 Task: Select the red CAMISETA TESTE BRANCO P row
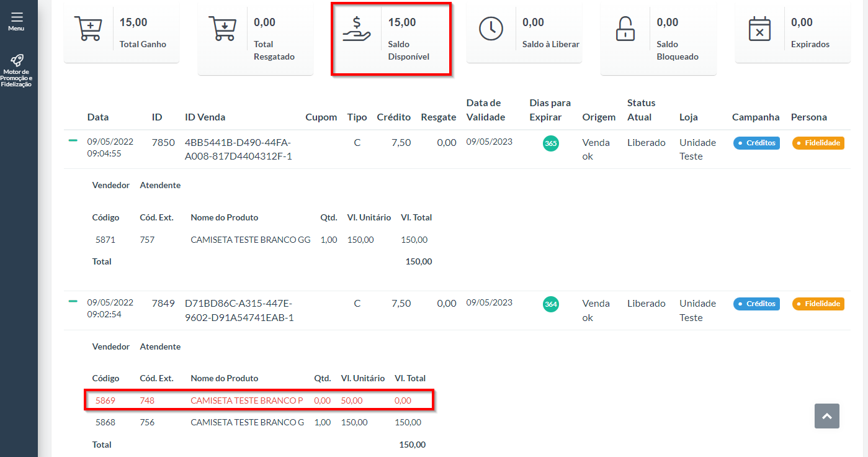click(x=246, y=400)
